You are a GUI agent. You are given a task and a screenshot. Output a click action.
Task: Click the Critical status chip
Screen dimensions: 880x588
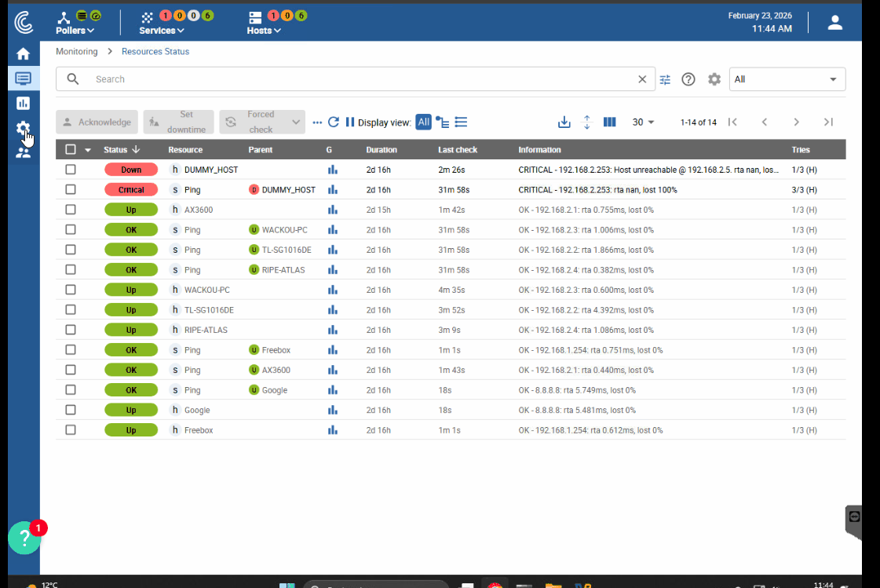[x=131, y=190]
